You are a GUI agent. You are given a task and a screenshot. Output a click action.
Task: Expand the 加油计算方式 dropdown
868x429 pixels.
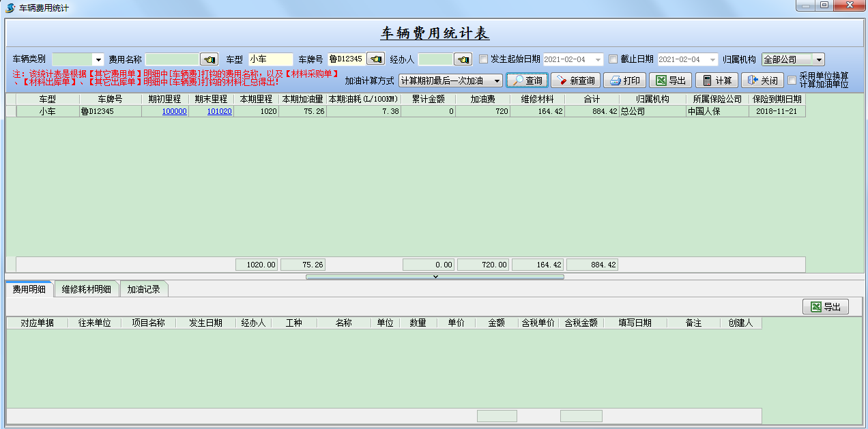(496, 81)
